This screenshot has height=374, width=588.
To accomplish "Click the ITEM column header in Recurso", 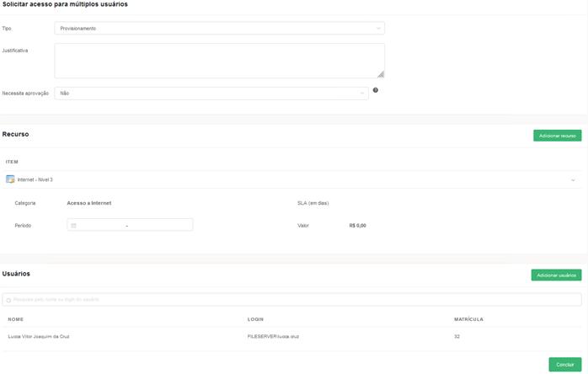I will pyautogui.click(x=12, y=162).
